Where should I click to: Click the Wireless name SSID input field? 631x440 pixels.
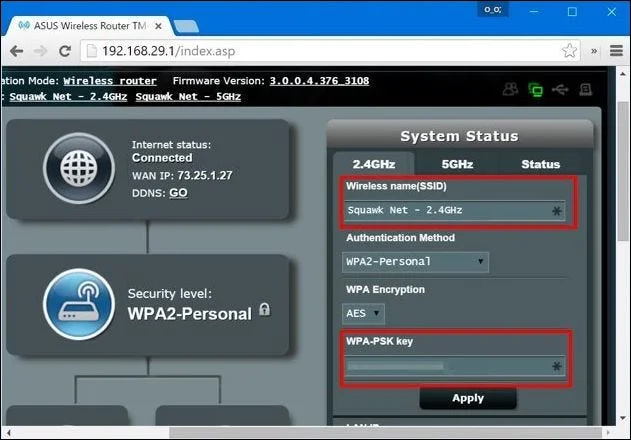click(455, 211)
